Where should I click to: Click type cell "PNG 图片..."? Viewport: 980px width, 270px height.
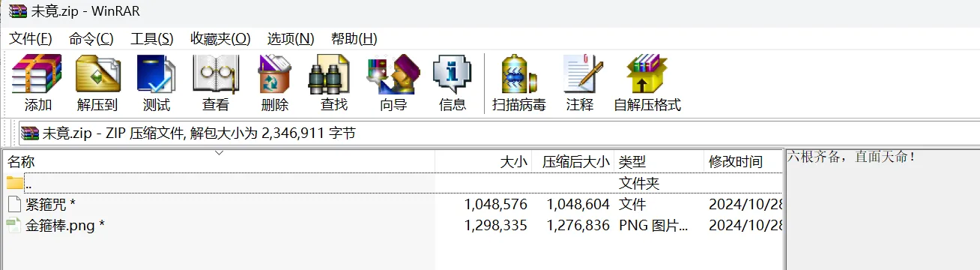[x=653, y=225]
